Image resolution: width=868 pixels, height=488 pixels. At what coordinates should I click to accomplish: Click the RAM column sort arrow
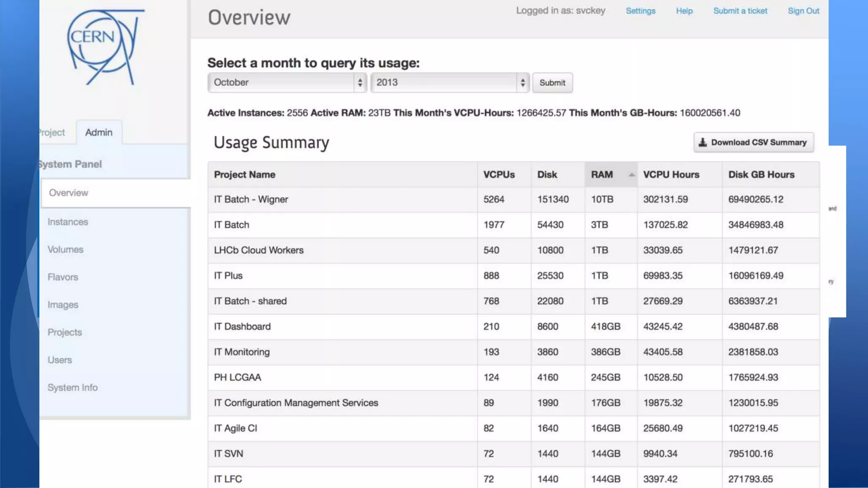(x=632, y=175)
